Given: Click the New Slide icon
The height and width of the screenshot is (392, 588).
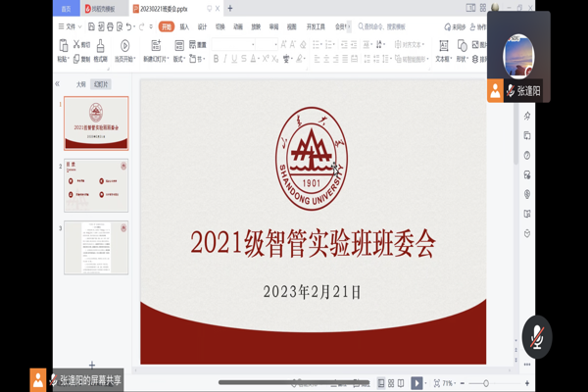Looking at the screenshot, I should (x=156, y=46).
